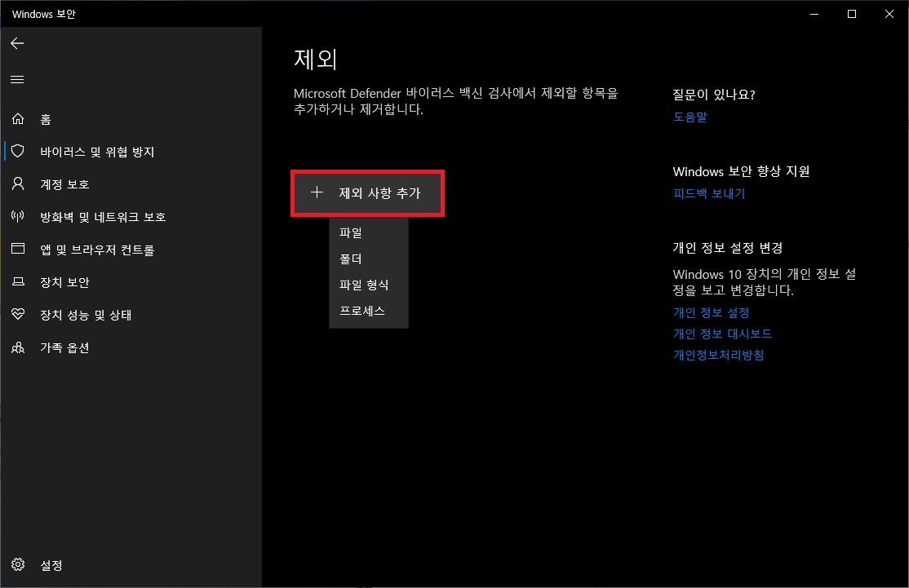Click the 피드백 보내기 link
This screenshot has height=588, width=909.
click(x=709, y=193)
